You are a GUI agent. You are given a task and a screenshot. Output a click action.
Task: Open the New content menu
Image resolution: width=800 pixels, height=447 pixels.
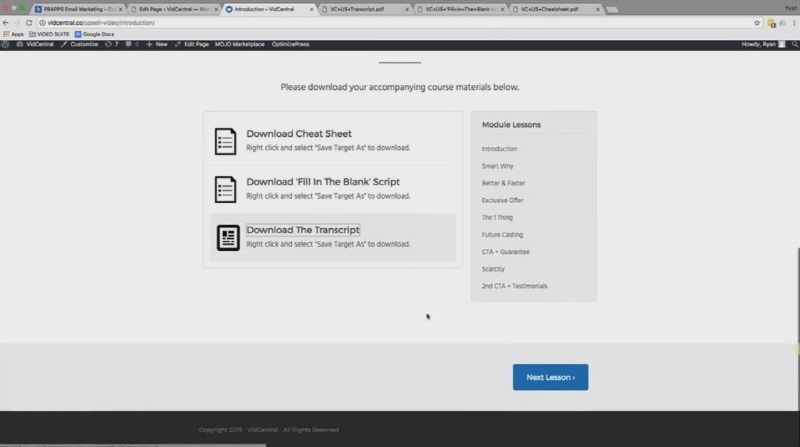coord(157,44)
